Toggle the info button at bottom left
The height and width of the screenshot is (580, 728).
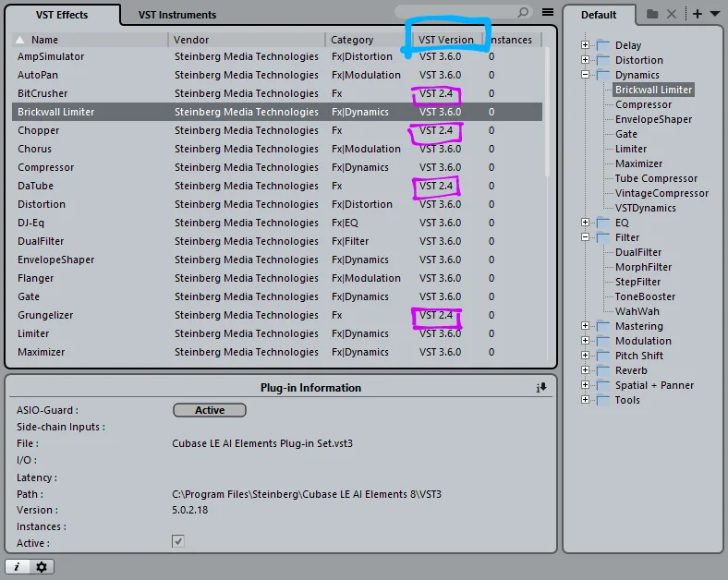18,566
